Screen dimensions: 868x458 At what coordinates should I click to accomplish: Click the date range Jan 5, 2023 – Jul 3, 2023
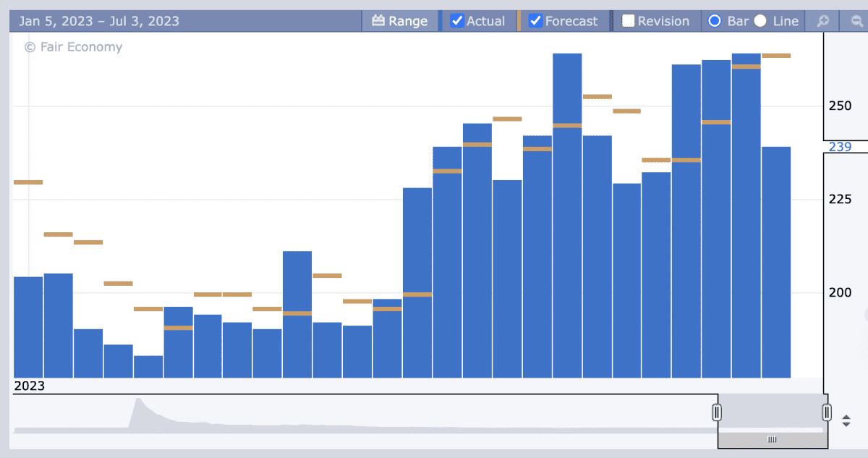(x=99, y=21)
